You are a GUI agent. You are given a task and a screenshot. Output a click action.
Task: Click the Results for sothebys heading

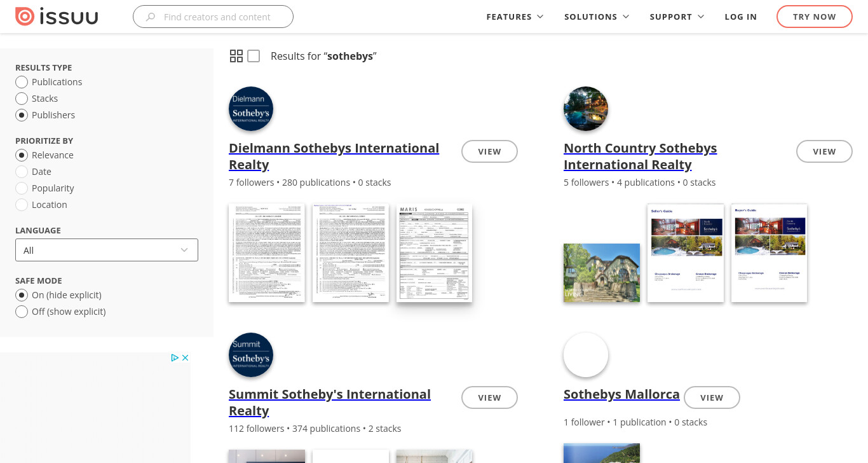tap(323, 56)
